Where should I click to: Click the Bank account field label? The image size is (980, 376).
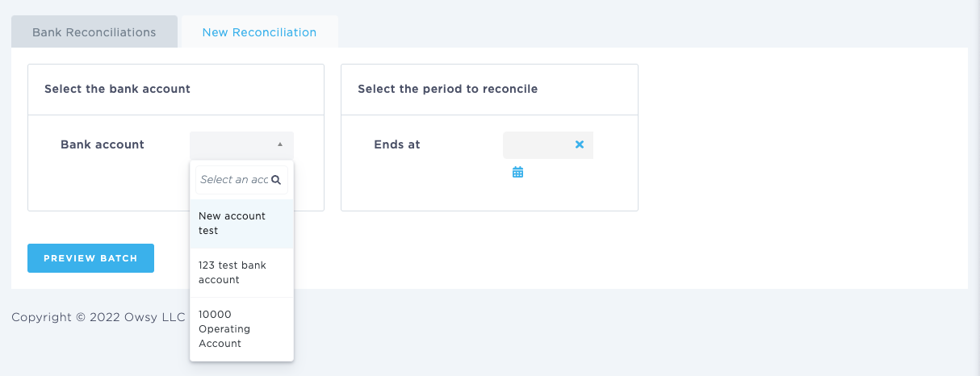click(x=103, y=144)
